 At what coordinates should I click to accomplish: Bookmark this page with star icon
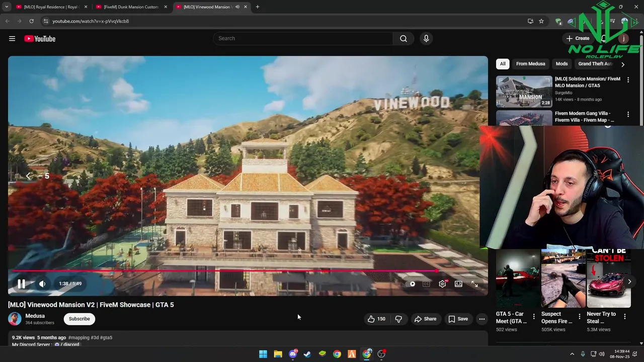click(541, 21)
